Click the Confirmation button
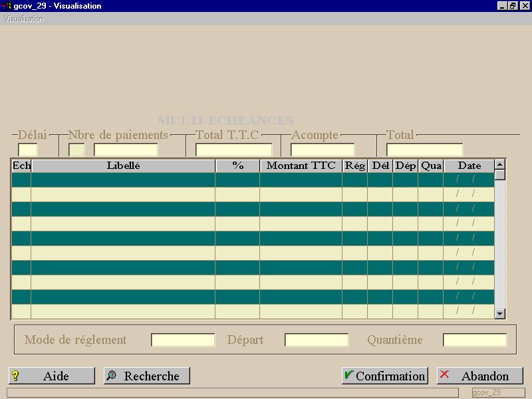This screenshot has height=399, width=532. [385, 376]
